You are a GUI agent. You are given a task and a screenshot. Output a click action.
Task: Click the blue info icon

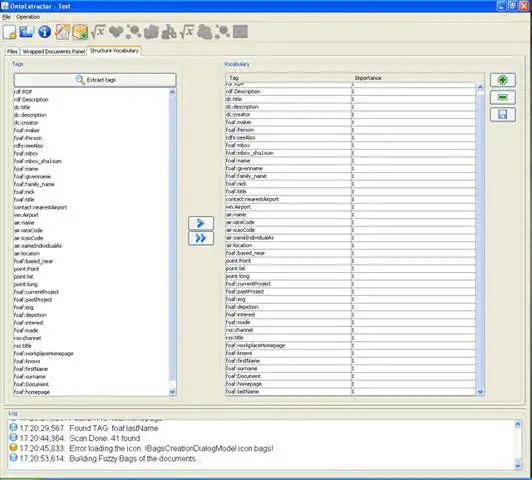point(44,32)
